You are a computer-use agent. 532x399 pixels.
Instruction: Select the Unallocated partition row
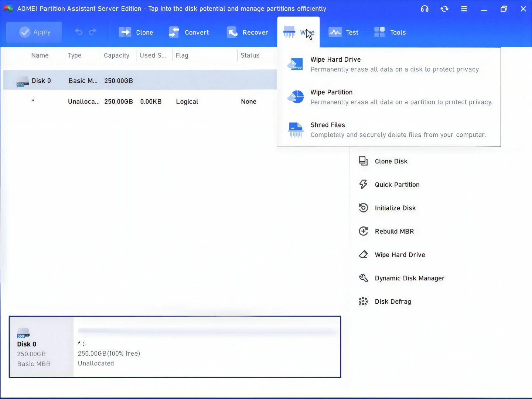(140, 102)
